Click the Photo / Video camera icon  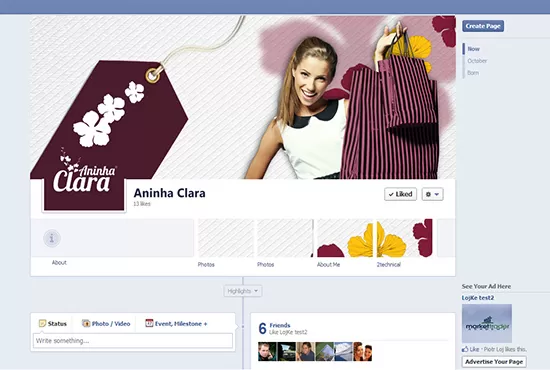(x=86, y=323)
